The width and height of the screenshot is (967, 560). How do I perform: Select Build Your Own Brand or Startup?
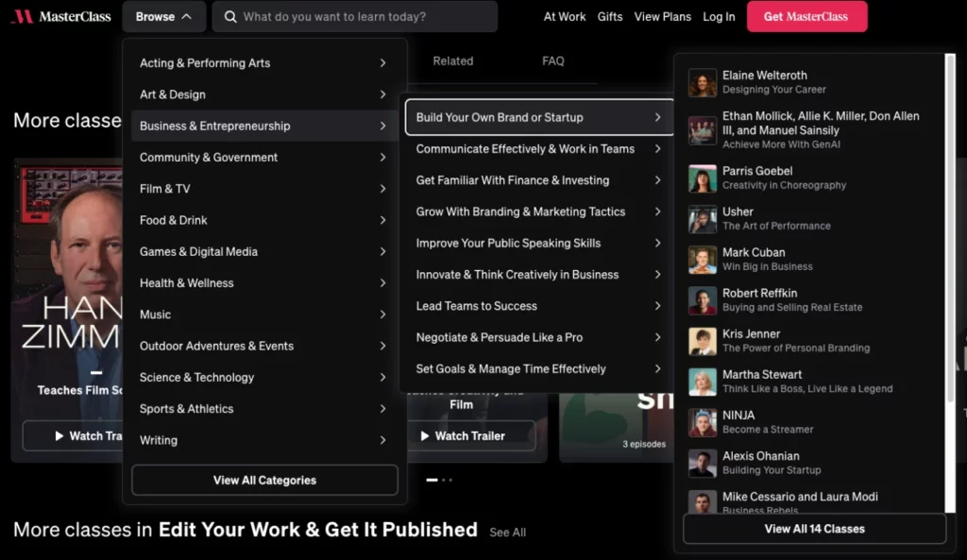(539, 117)
